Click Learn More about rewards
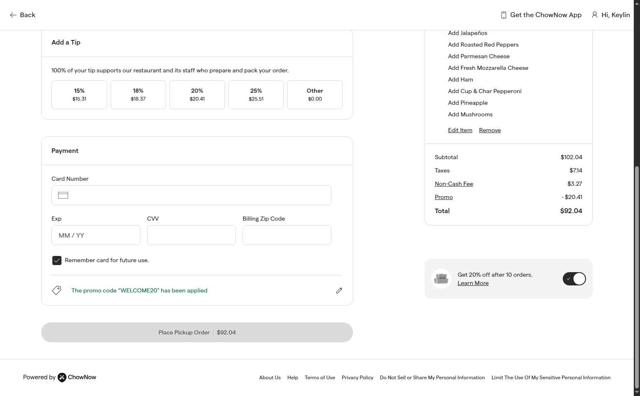The image size is (640, 396). (473, 283)
